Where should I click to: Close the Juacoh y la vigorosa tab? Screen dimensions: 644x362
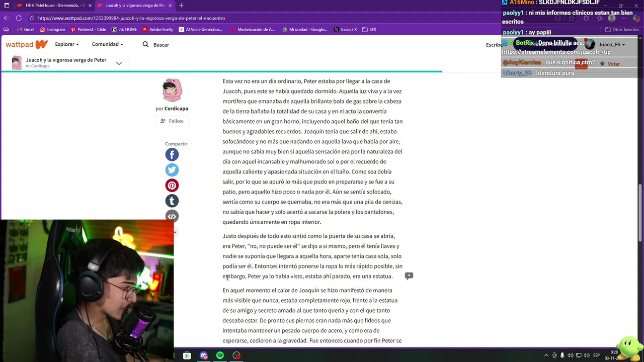tap(171, 6)
